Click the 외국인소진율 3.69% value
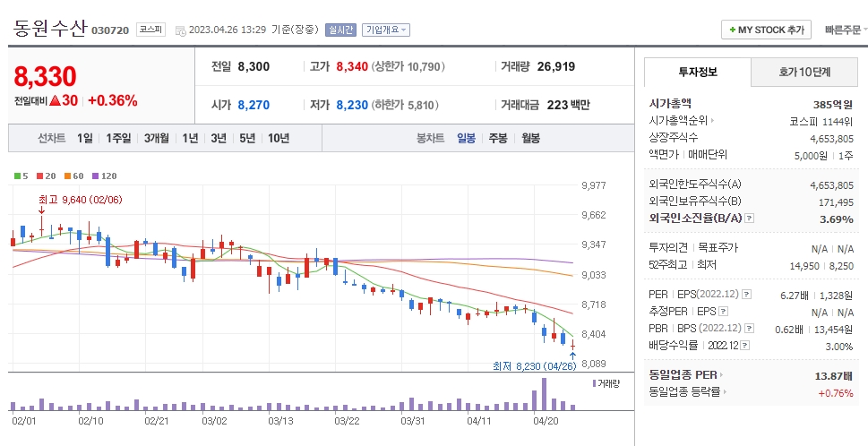This screenshot has height=446, width=868. pos(836,219)
